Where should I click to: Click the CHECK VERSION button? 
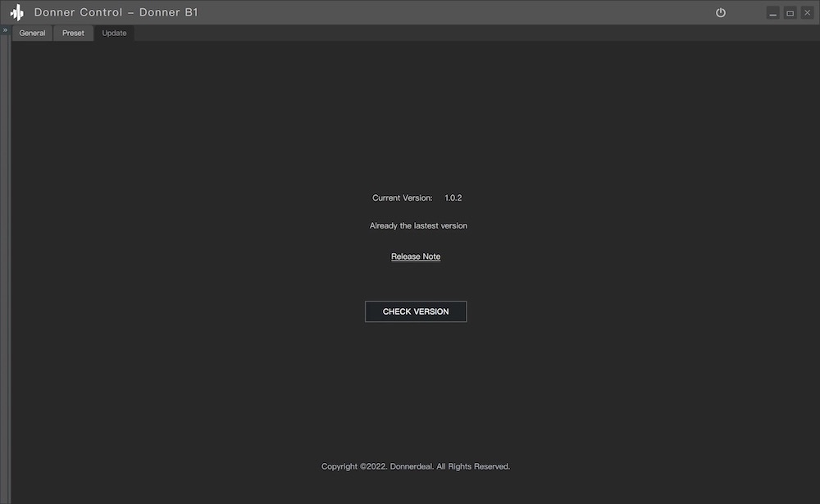(x=416, y=311)
